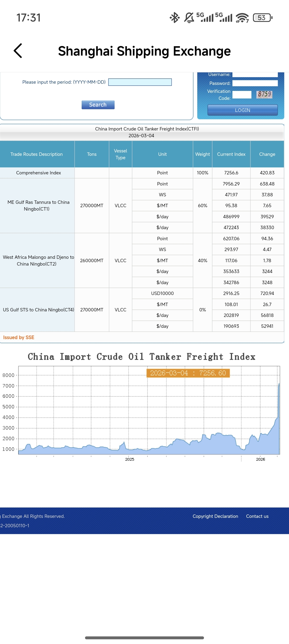Click the 8759 captcha image
Image resolution: width=289 pixels, height=644 pixels.
264,94
